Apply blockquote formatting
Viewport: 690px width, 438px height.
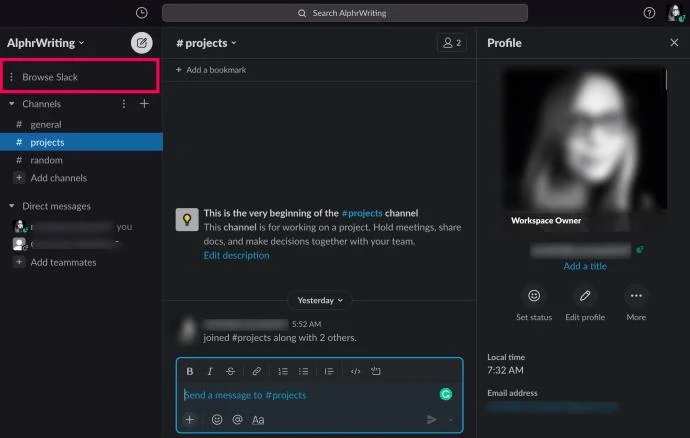(x=329, y=371)
